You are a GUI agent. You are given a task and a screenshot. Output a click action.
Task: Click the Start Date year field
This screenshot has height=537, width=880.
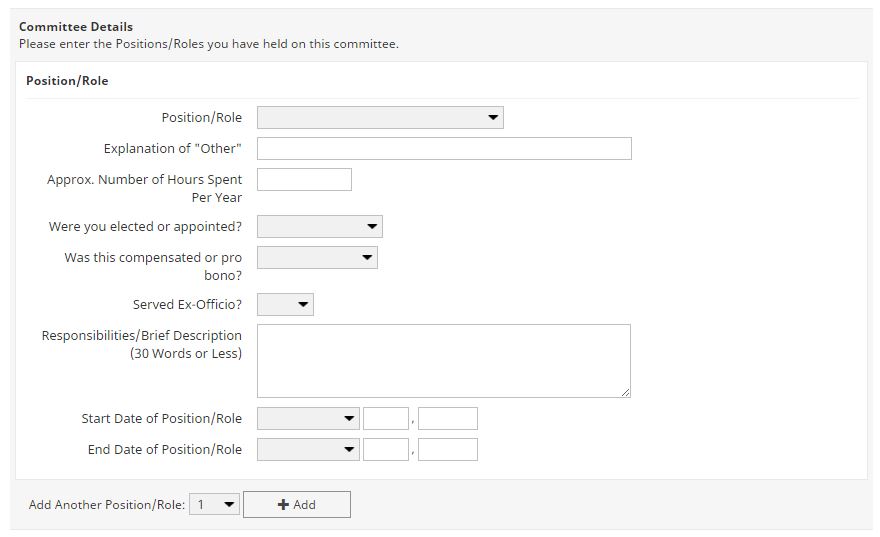(447, 419)
